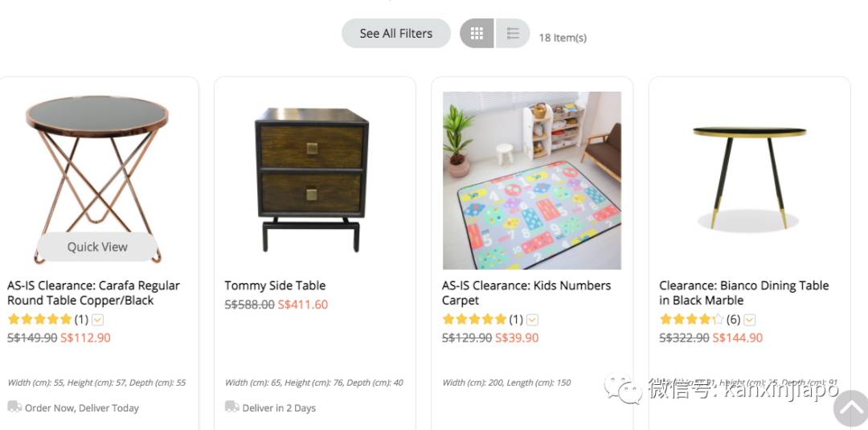Open Clearance Bianco Dining Table title link
The height and width of the screenshot is (430, 868).
(743, 293)
